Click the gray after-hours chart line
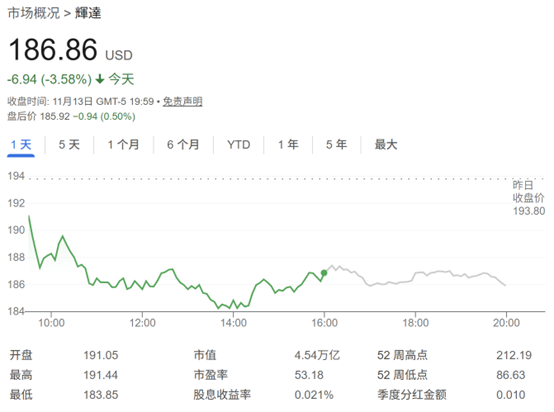 (417, 276)
